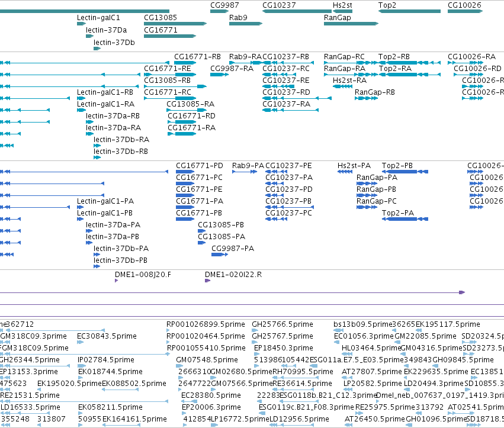Click transcript RanGap-RB label
This screenshot has height=428, width=504.
click(x=375, y=92)
